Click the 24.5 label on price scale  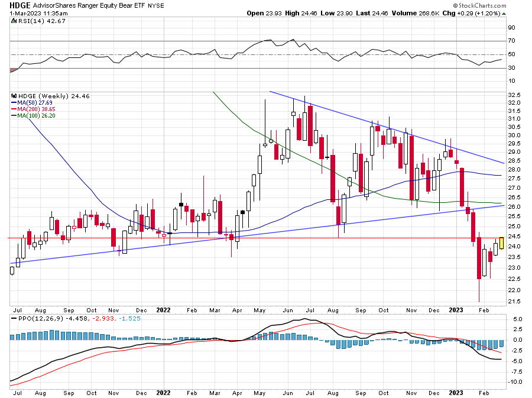tap(514, 237)
